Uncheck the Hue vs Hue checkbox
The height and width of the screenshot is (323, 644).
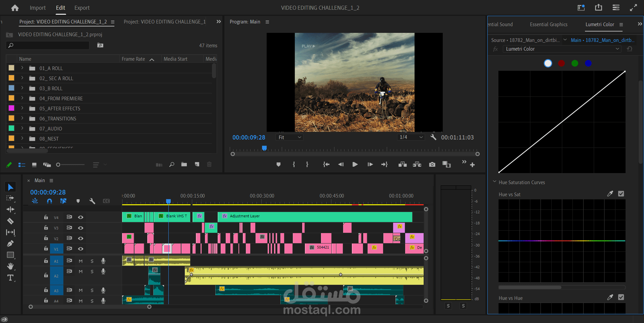coord(621,297)
